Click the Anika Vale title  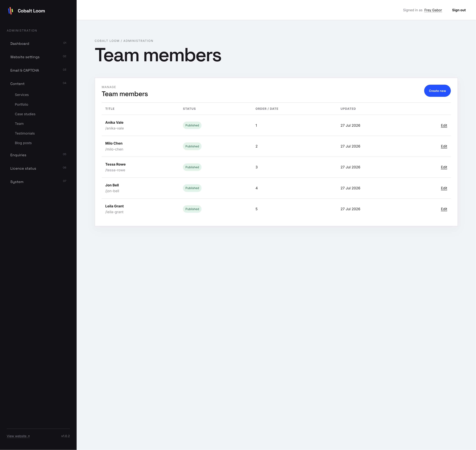tap(114, 122)
